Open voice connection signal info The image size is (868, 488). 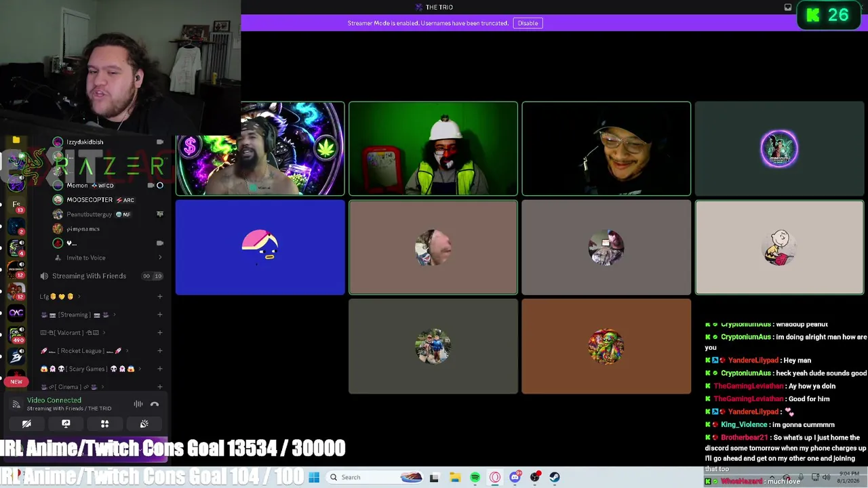coord(16,404)
